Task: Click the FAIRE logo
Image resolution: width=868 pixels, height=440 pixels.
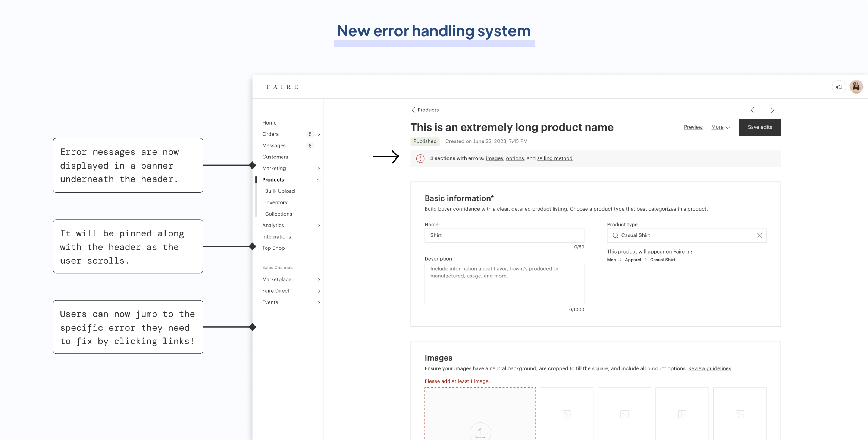Action: pyautogui.click(x=282, y=87)
